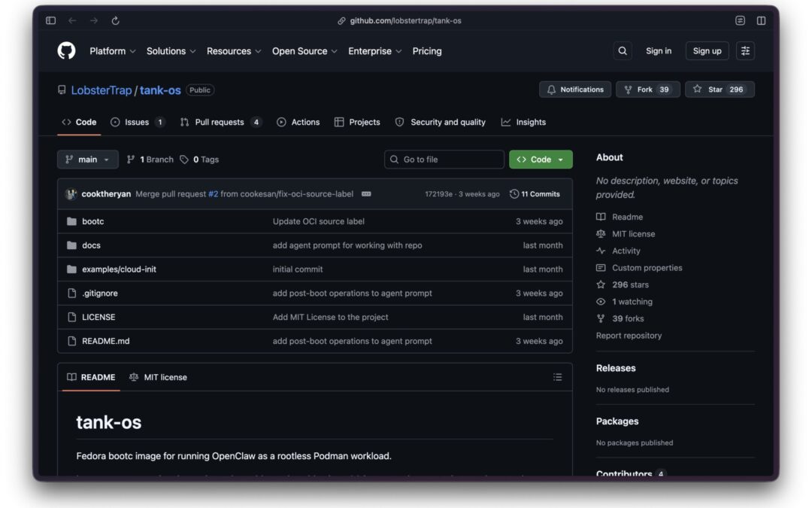Click the Activity pulse icon in About
Viewport: 812px width, 508px height.
(601, 251)
